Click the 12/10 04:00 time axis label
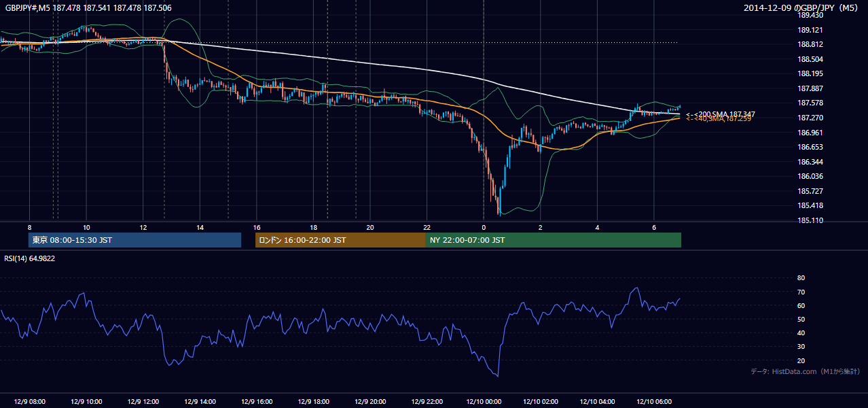The width and height of the screenshot is (868, 408). 597,402
